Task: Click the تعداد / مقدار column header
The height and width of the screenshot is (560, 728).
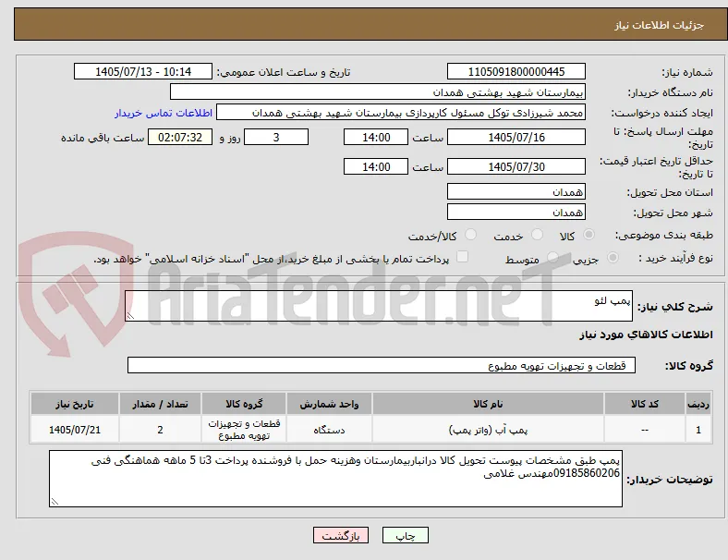Action: [160, 404]
